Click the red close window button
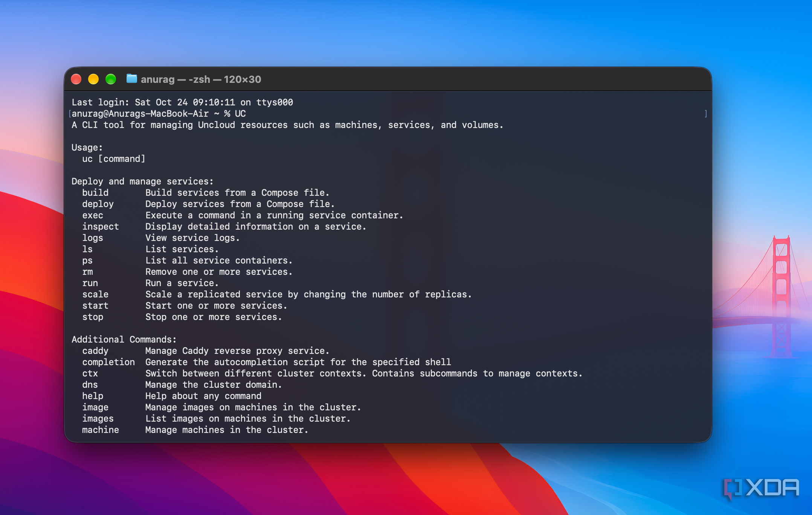The image size is (812, 515). point(76,79)
